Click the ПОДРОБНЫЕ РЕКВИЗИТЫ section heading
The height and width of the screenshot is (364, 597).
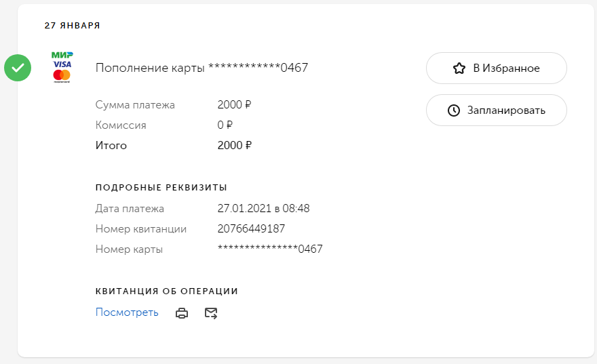[161, 188]
